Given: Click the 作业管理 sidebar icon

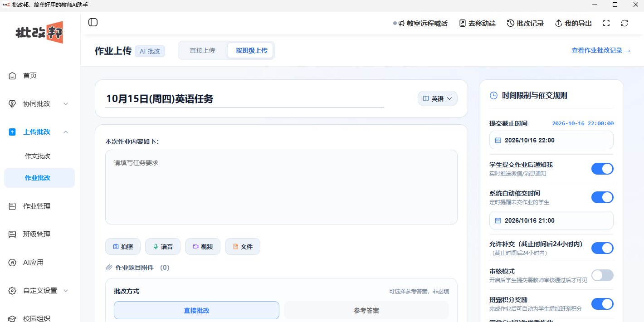Looking at the screenshot, I should (12, 206).
